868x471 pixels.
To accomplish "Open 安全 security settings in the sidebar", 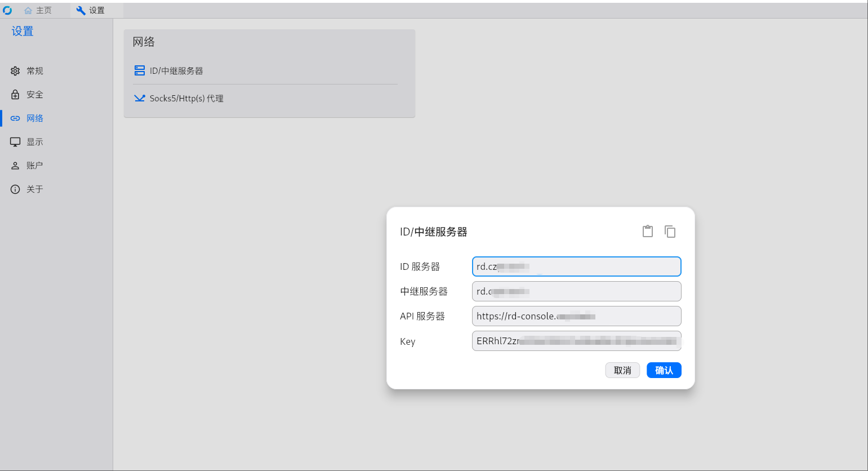I will point(56,95).
